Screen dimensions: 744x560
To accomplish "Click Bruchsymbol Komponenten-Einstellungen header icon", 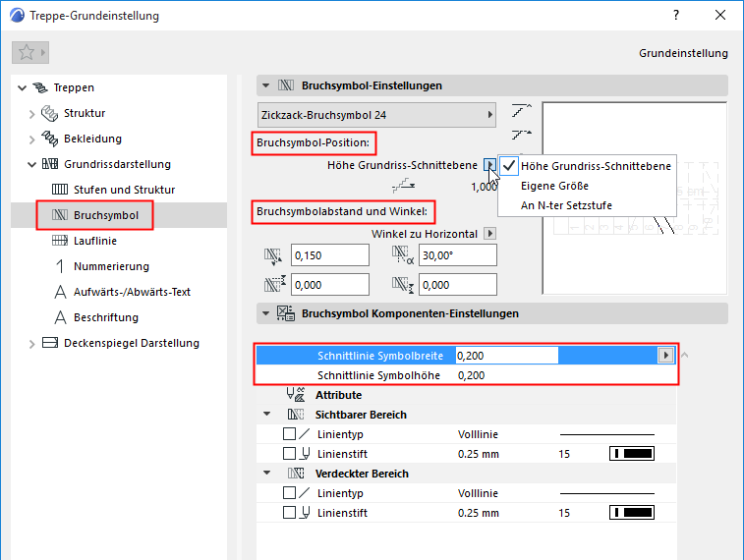I will 286,313.
